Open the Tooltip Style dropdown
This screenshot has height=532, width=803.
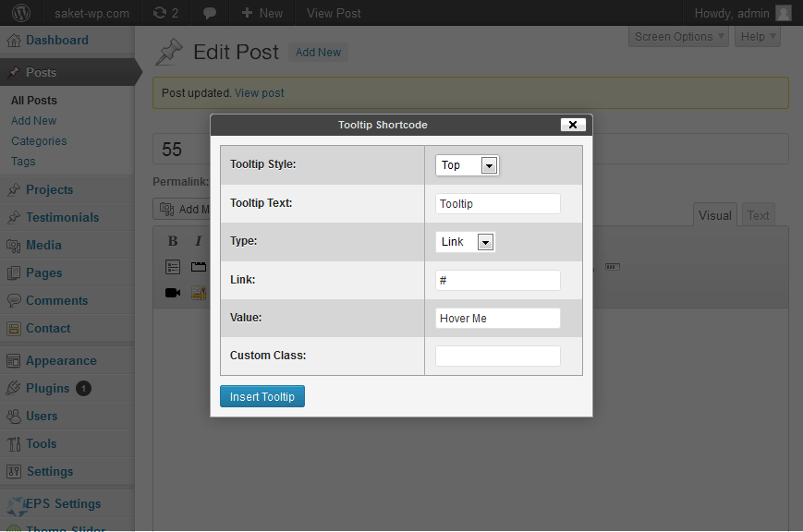pyautogui.click(x=467, y=165)
